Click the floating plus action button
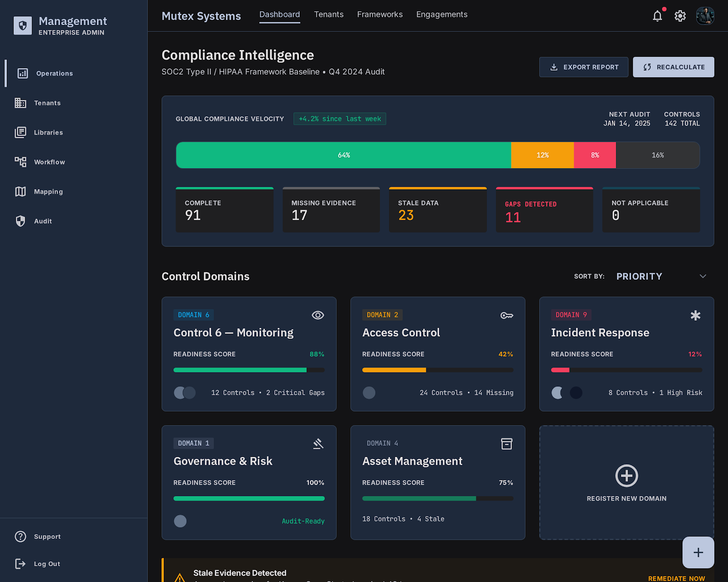The height and width of the screenshot is (582, 728). point(698,552)
